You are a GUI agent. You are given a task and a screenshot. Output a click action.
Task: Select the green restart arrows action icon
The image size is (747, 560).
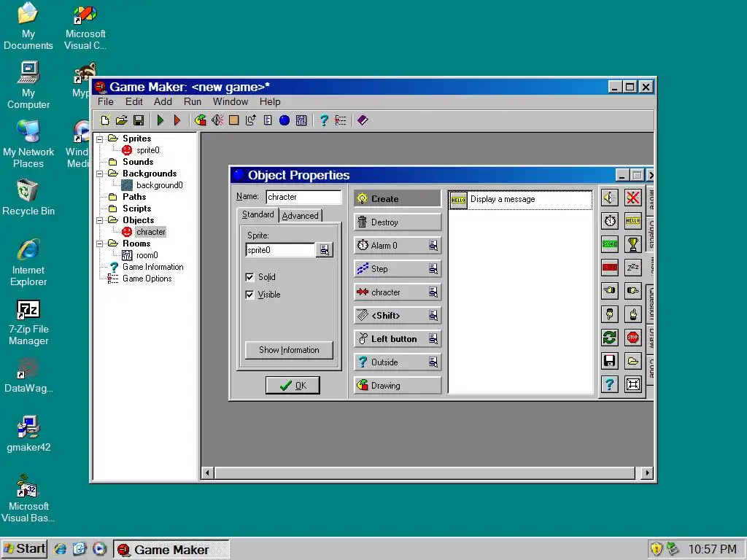click(610, 338)
